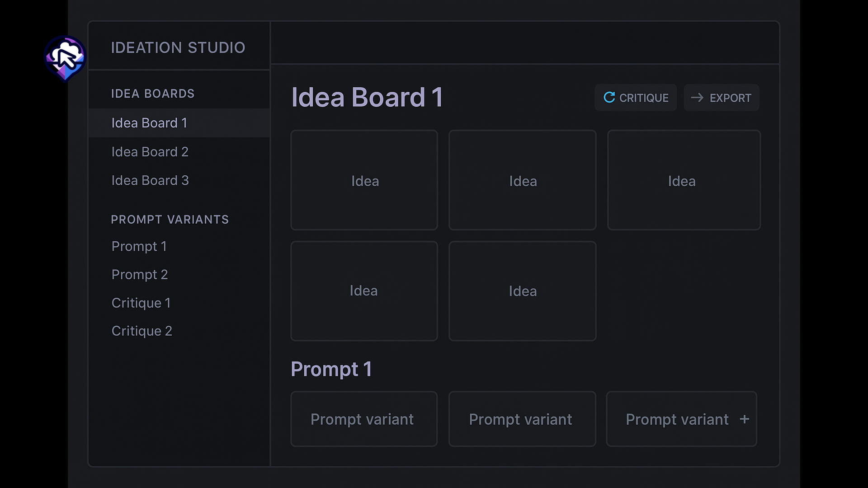Screen dimensions: 868x488
Task: Click the Ideation Studio logo icon
Action: [65, 58]
